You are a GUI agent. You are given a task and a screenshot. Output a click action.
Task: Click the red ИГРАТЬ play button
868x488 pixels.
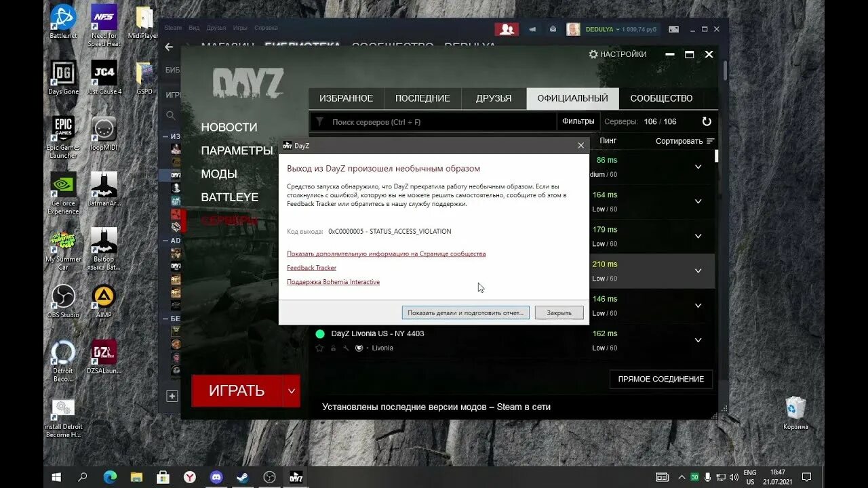point(237,390)
